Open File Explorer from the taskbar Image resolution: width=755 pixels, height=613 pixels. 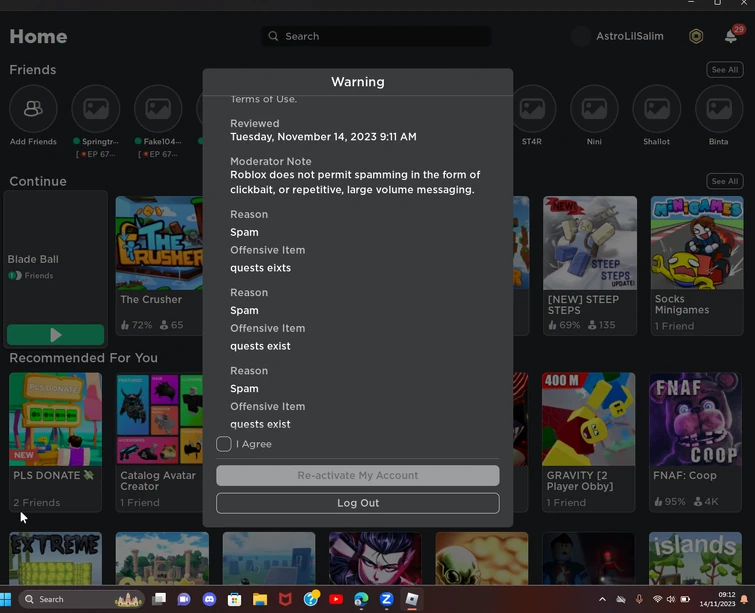[x=259, y=599]
